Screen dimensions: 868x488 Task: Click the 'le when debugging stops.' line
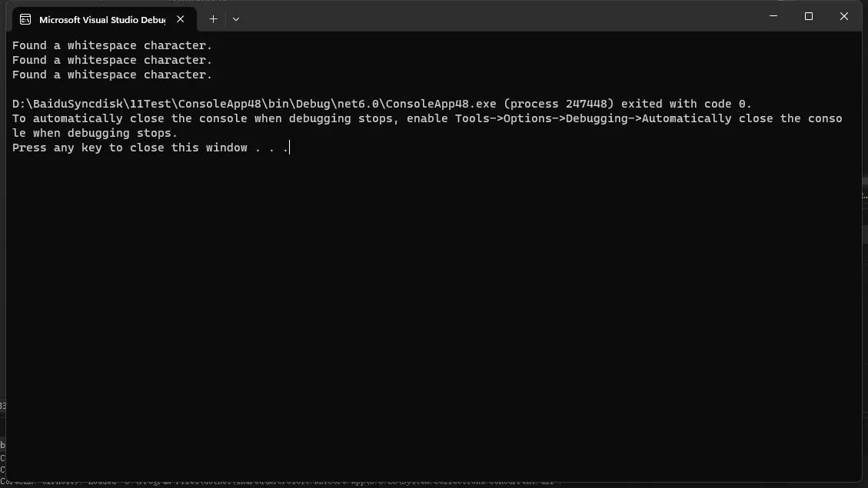(x=95, y=134)
